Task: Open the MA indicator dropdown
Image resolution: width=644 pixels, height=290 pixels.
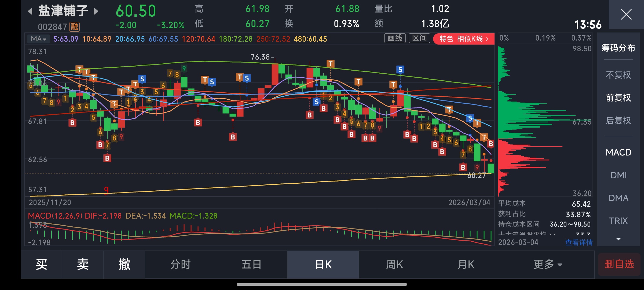Action: tap(38, 39)
